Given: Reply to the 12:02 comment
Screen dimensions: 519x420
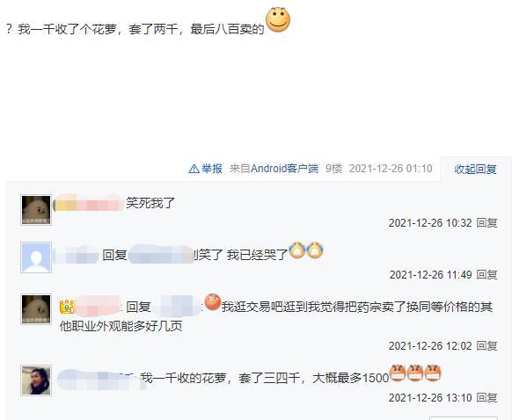Looking at the screenshot, I should coord(486,346).
